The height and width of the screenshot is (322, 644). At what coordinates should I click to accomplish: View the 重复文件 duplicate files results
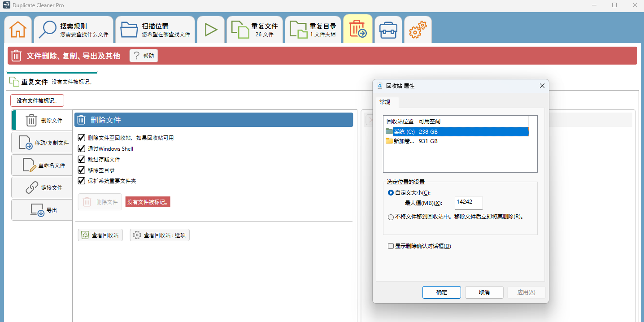coord(254,29)
